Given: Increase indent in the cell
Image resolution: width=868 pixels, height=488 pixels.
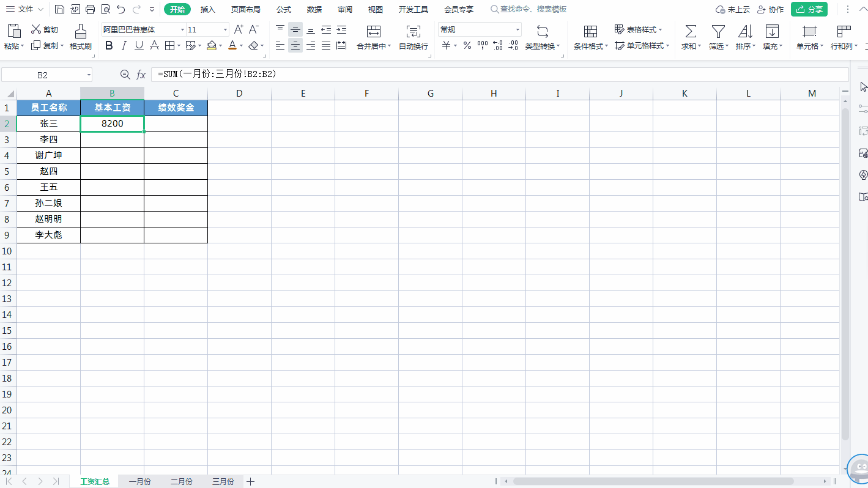Looking at the screenshot, I should point(341,29).
